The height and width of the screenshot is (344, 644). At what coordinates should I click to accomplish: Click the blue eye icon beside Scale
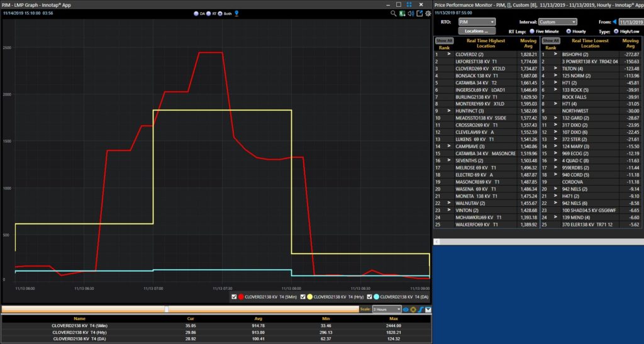[406, 309]
